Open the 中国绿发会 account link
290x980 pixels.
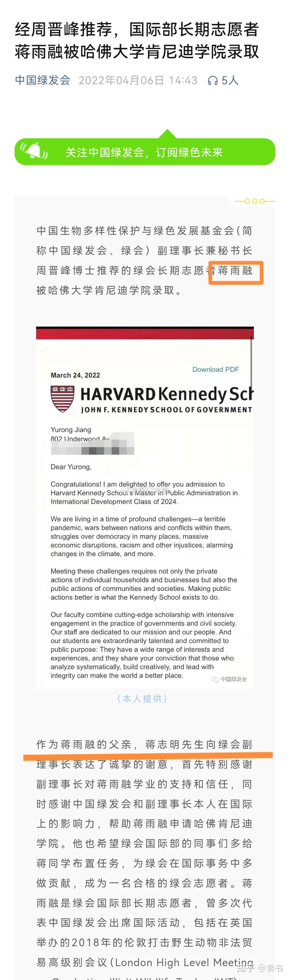click(x=43, y=80)
